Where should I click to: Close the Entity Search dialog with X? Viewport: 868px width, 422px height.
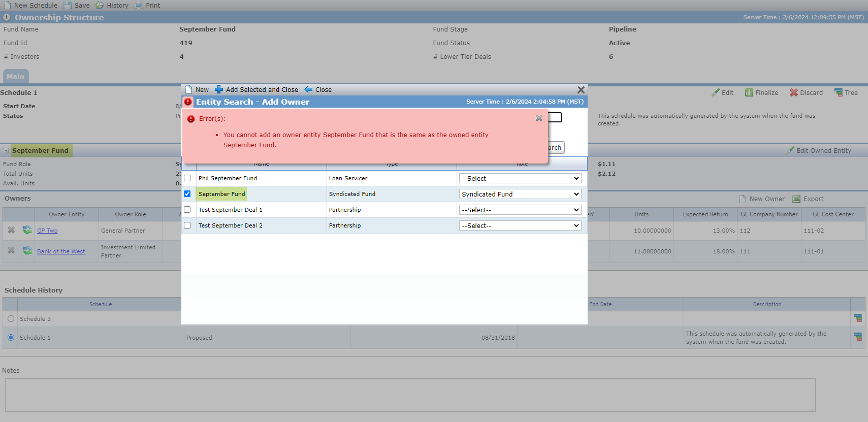[x=581, y=89]
